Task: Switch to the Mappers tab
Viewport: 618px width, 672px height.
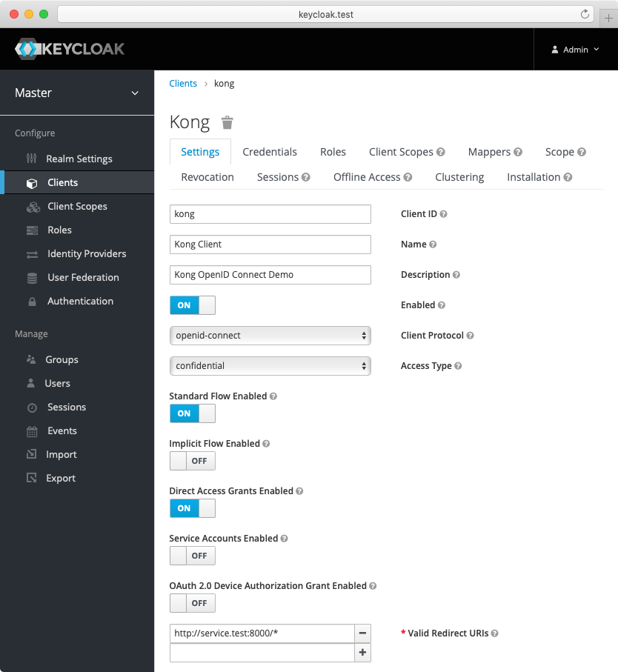Action: pyautogui.click(x=495, y=152)
